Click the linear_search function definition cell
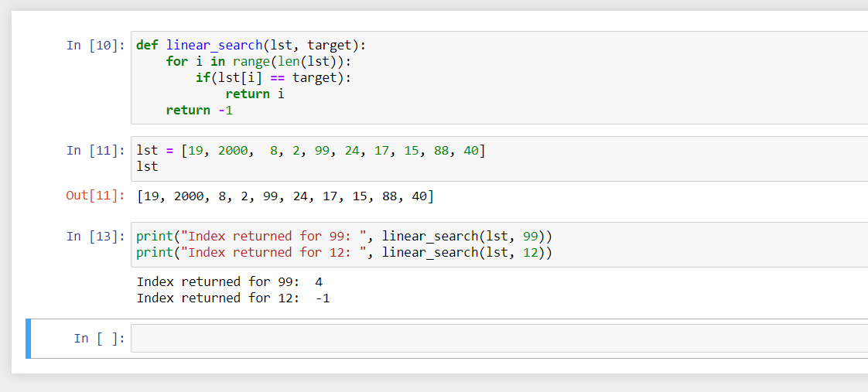868x392 pixels. (x=499, y=77)
